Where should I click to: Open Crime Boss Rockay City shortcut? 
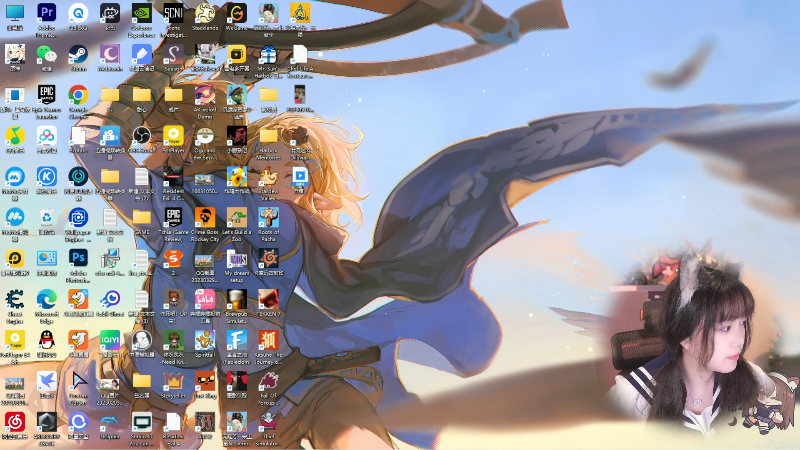pyautogui.click(x=205, y=217)
